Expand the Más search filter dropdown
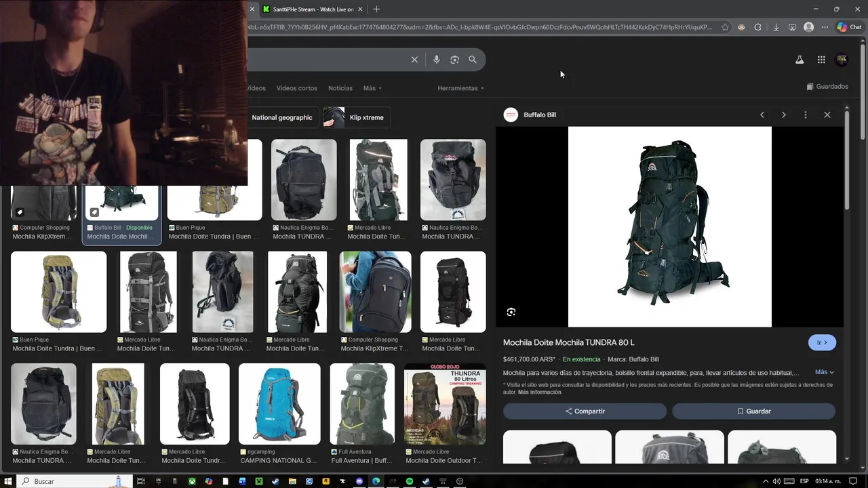 [x=372, y=88]
